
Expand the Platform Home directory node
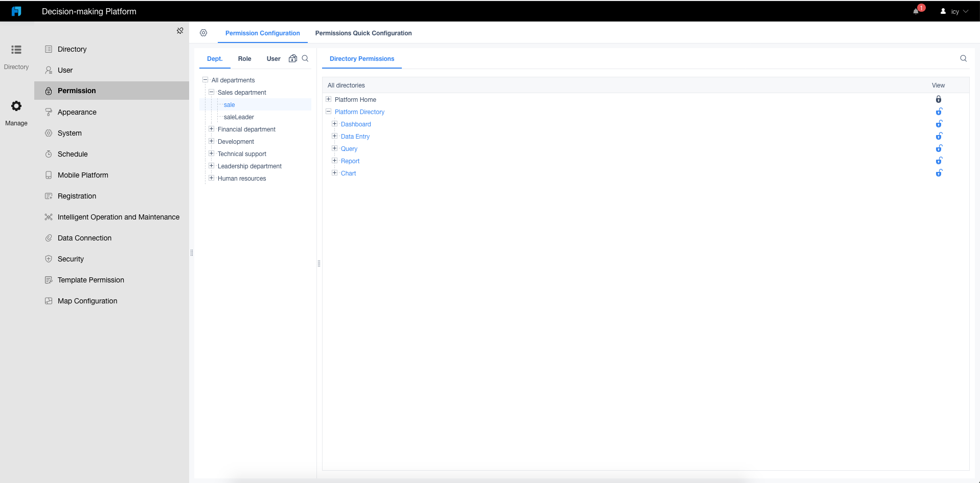pyautogui.click(x=328, y=99)
